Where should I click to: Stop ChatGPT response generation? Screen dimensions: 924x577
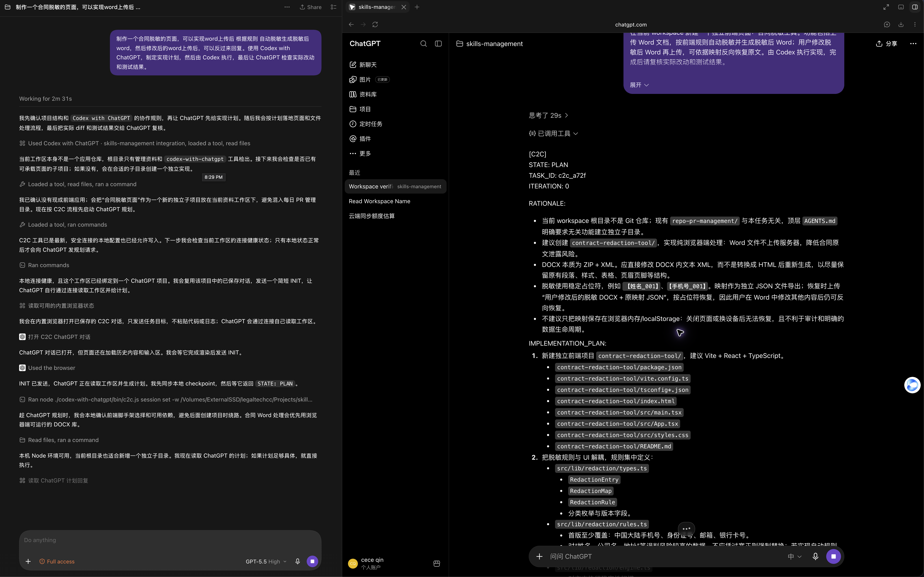click(833, 556)
